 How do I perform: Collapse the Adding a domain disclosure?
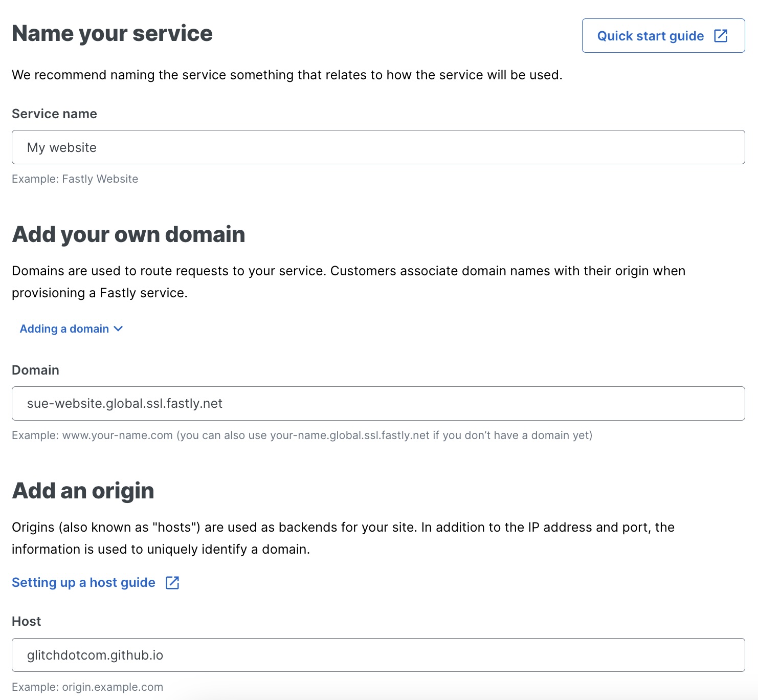(x=64, y=329)
